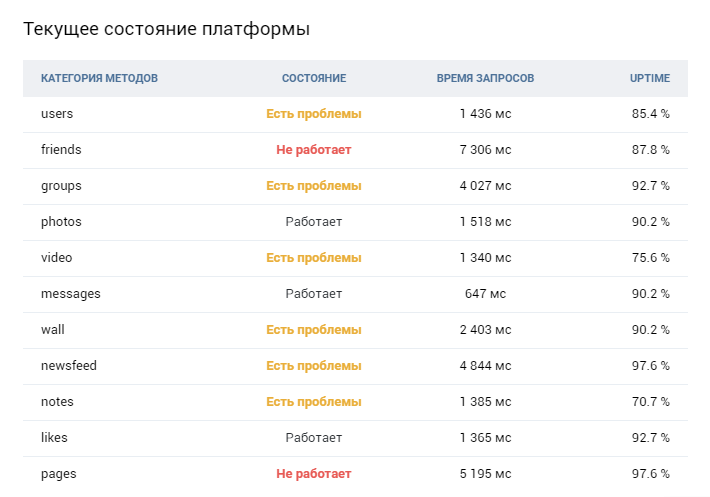
Task: Click the 'Uptime' column header
Action: pos(650,78)
